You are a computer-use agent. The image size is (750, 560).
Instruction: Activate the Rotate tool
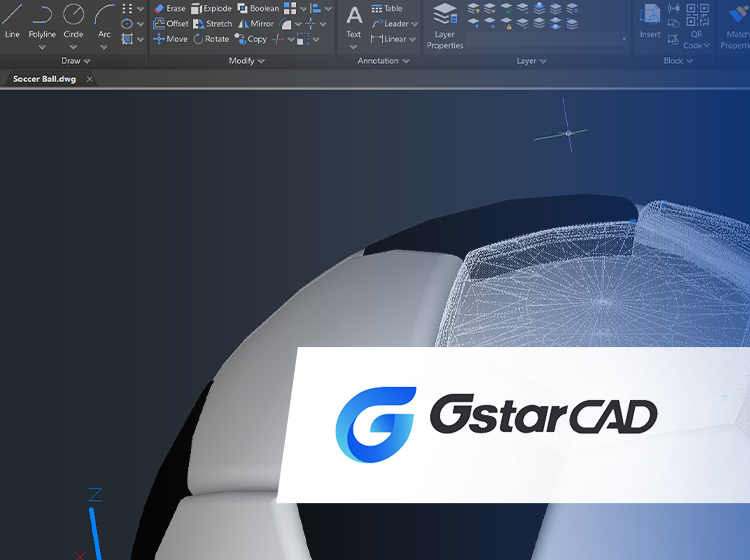[x=211, y=39]
